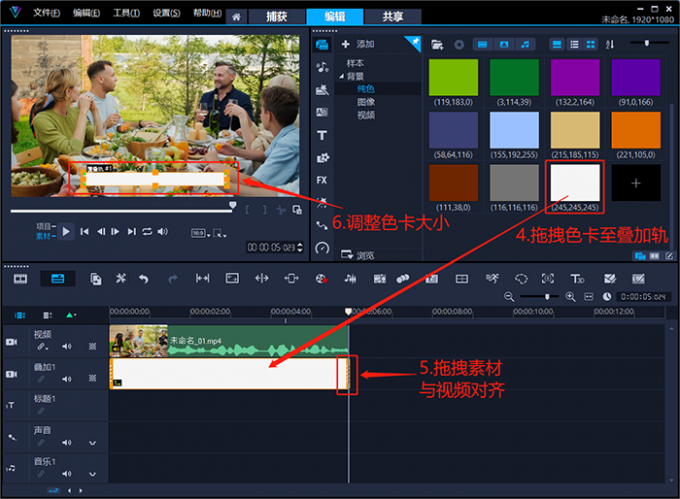
Task: Open the 3D title editor tool
Action: click(x=577, y=279)
